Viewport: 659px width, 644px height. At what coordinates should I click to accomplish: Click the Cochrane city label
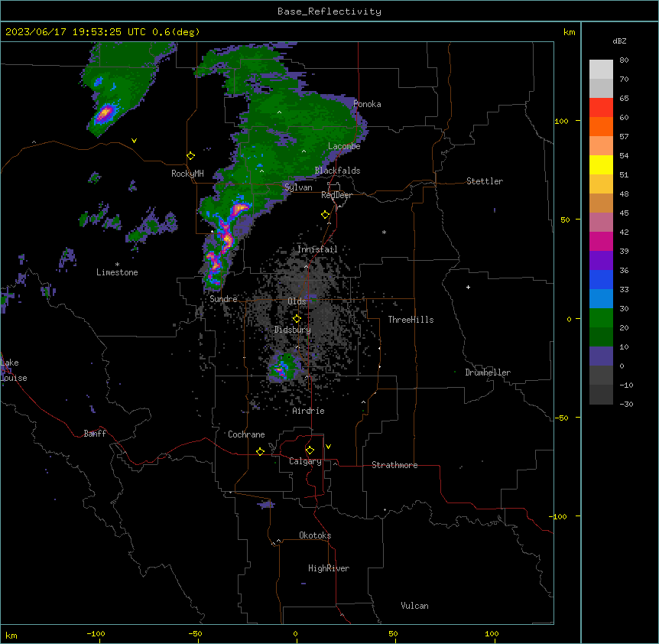[x=246, y=434]
